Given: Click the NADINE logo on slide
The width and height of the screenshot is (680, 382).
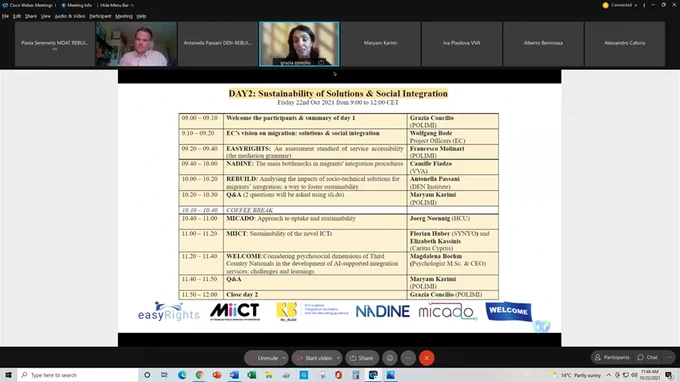Looking at the screenshot, I should pyautogui.click(x=382, y=311).
